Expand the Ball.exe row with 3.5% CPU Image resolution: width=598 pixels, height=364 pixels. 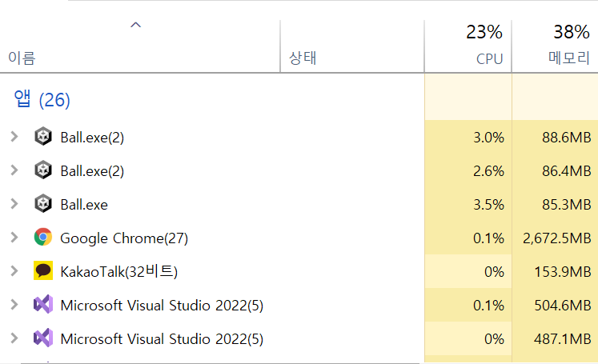coord(14,203)
